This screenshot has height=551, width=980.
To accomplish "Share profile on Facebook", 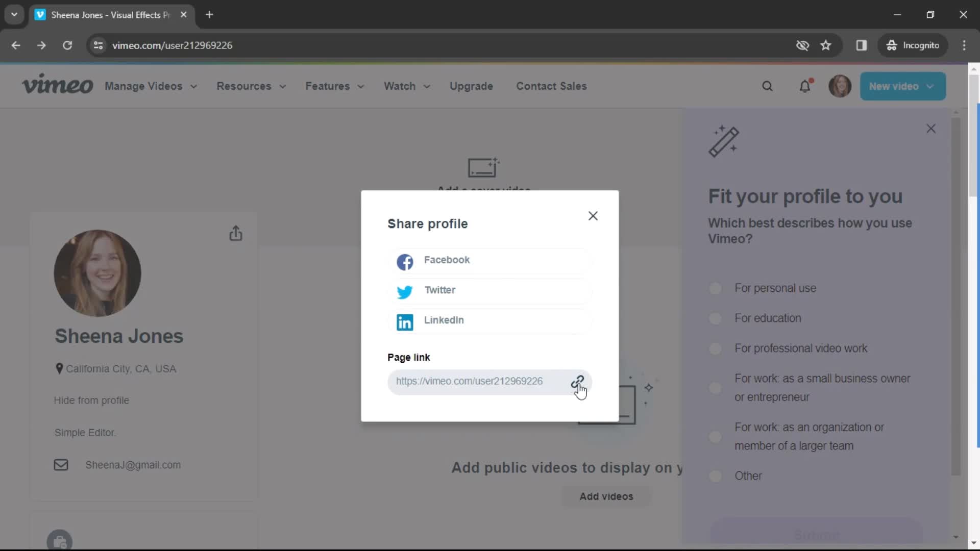I will (489, 261).
